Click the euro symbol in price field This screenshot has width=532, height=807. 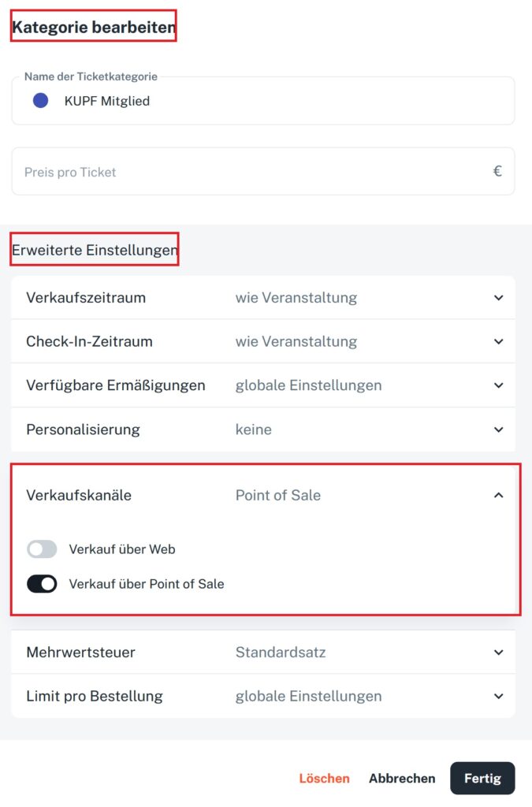(497, 171)
